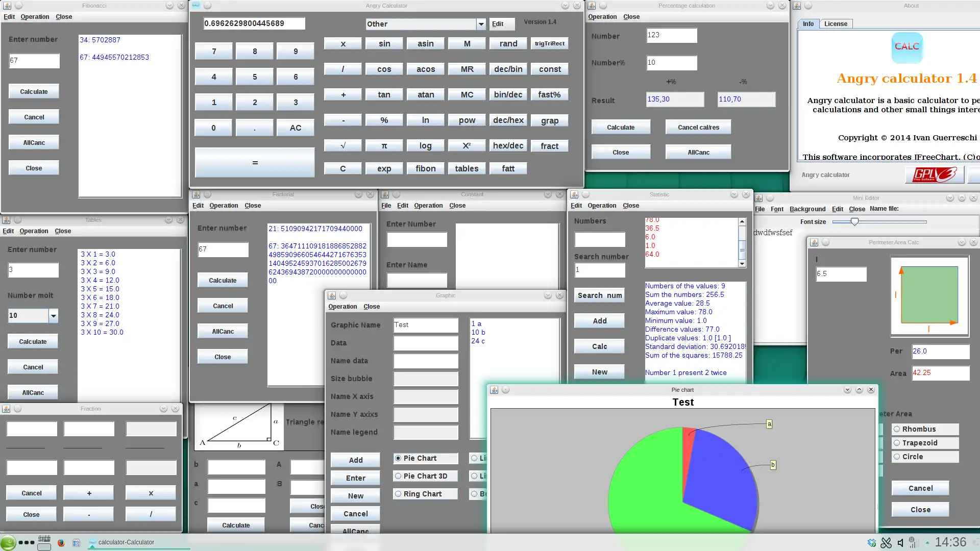The image size is (980, 551).
Task: Click the CALC logo in About window
Action: tap(907, 47)
